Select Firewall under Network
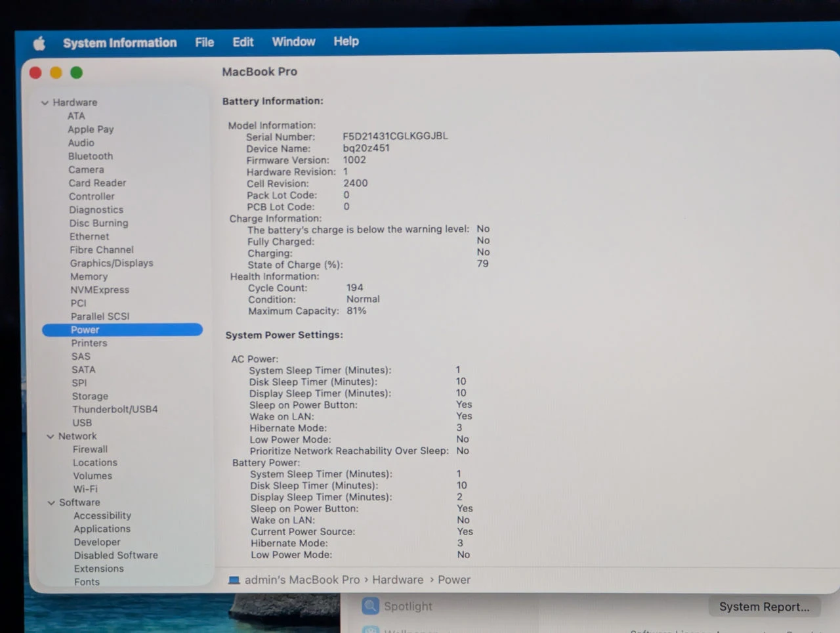840x633 pixels. click(90, 449)
